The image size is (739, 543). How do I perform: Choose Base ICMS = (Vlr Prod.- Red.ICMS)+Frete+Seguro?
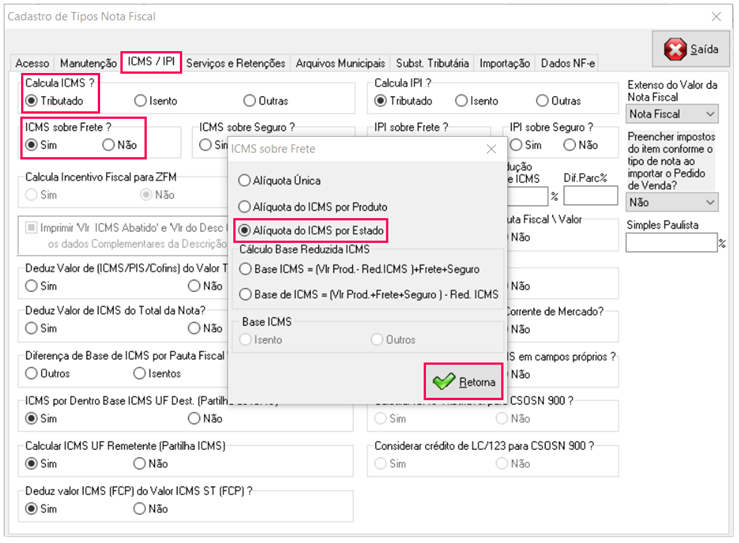click(x=245, y=269)
